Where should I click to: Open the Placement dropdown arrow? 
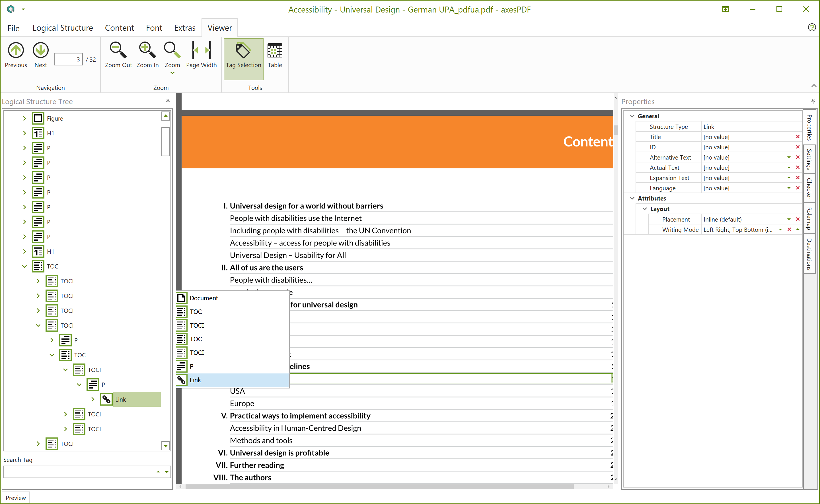pyautogui.click(x=789, y=219)
